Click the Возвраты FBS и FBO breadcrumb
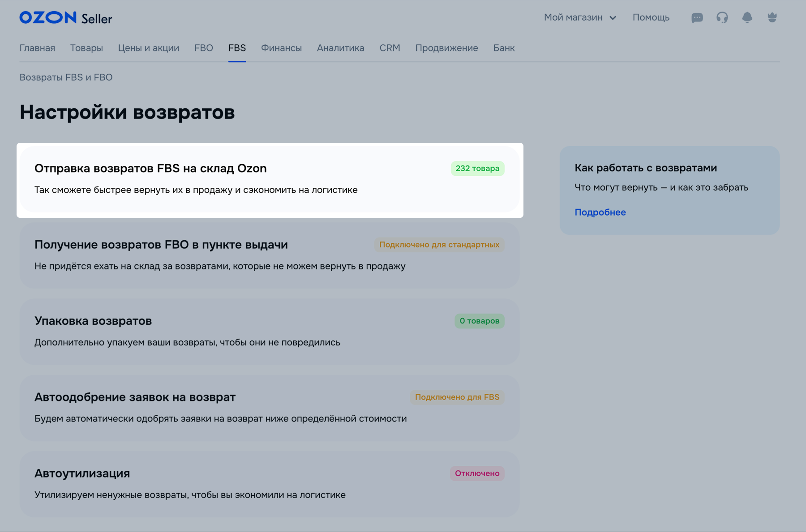Screen dimensions: 806x532 pos(66,77)
